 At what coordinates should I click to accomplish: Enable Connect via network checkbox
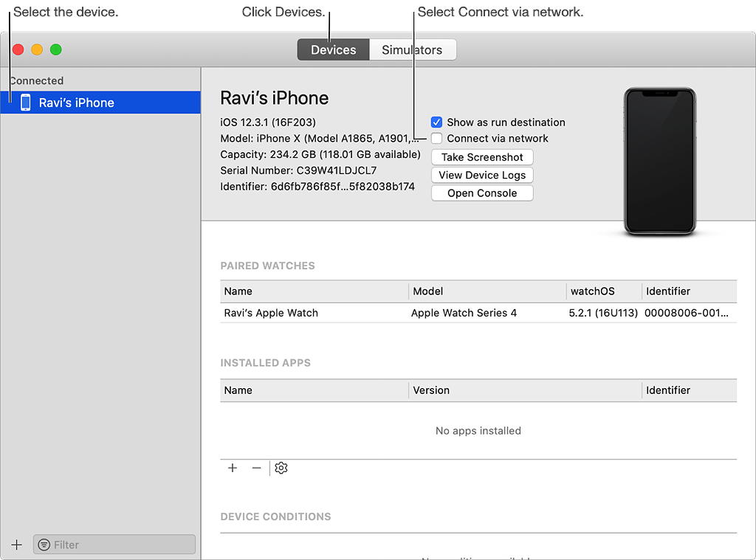[x=436, y=138]
